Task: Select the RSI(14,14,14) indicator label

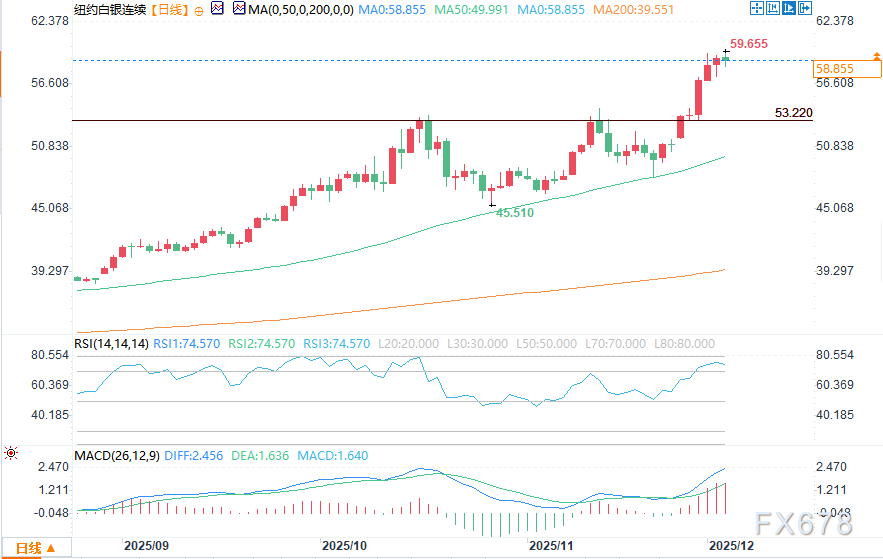Action: coord(118,343)
